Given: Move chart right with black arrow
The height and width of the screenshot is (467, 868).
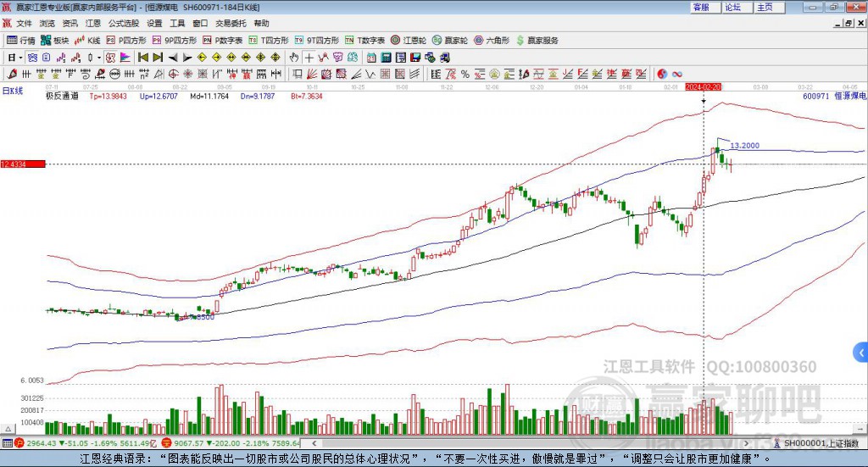Looking at the screenshot, I should click(187, 58).
